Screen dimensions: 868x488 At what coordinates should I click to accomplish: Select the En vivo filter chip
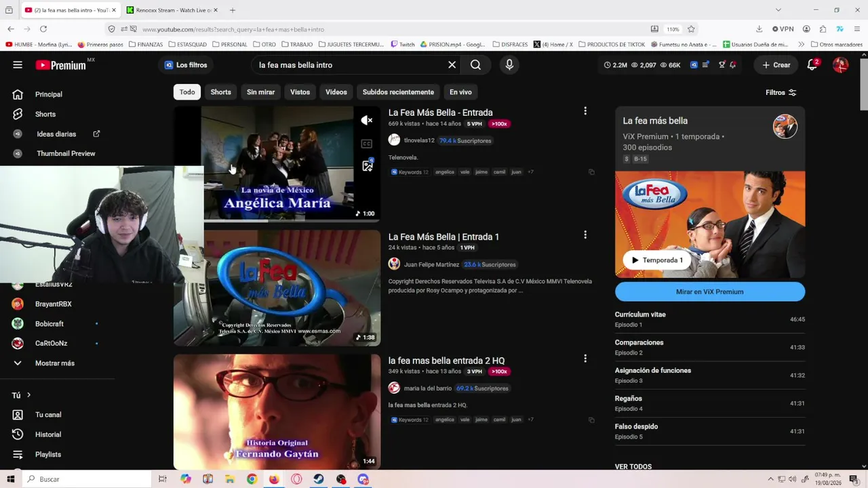coord(460,92)
